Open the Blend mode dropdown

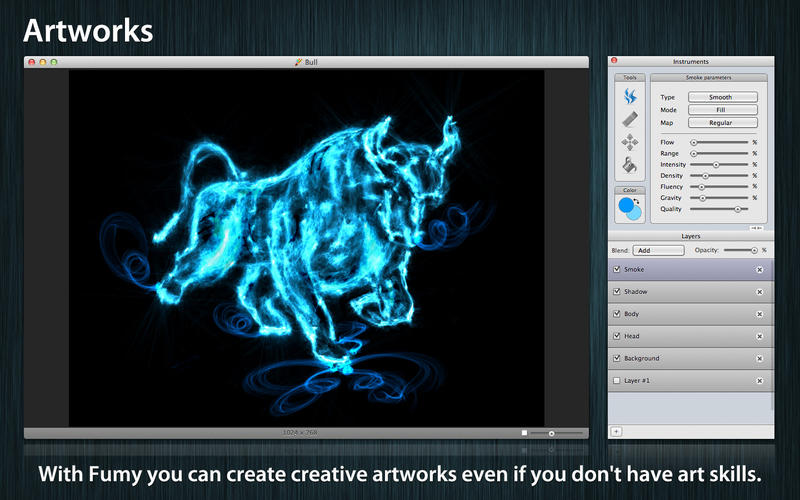point(658,250)
